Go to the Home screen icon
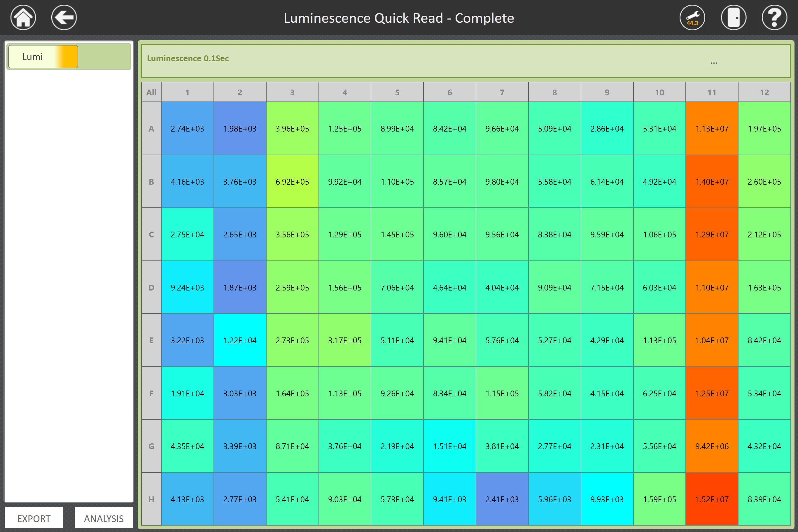The image size is (798, 532). tap(23, 17)
